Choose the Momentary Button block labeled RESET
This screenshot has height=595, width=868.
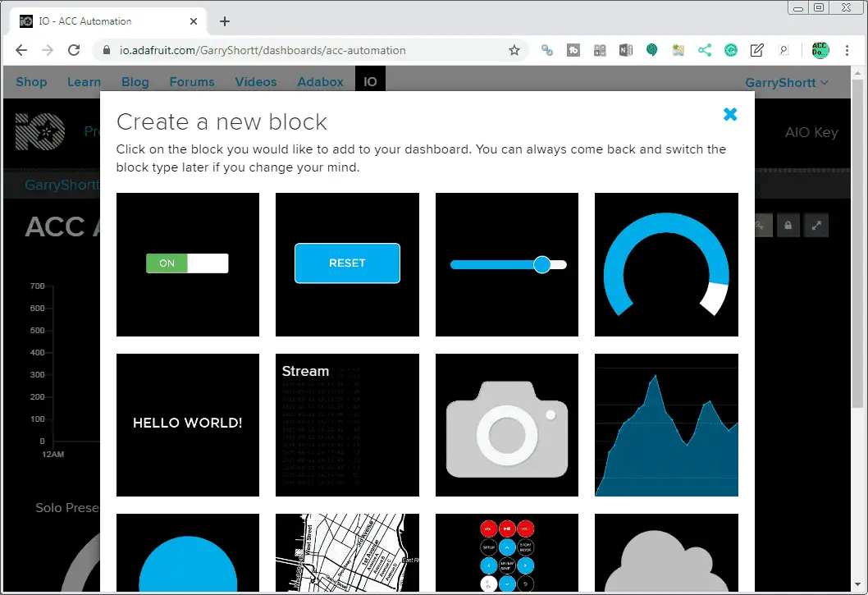(x=347, y=264)
